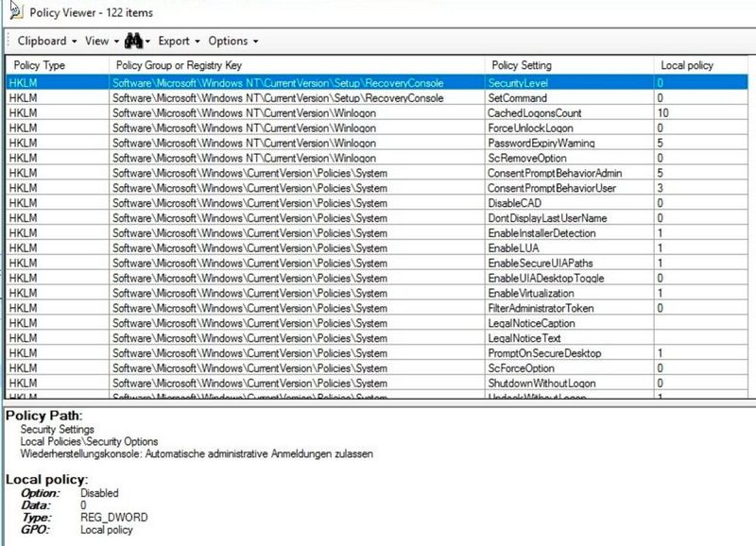The image size is (756, 546).
Task: Select the CachedLogonsCount policy row
Action: click(283, 112)
